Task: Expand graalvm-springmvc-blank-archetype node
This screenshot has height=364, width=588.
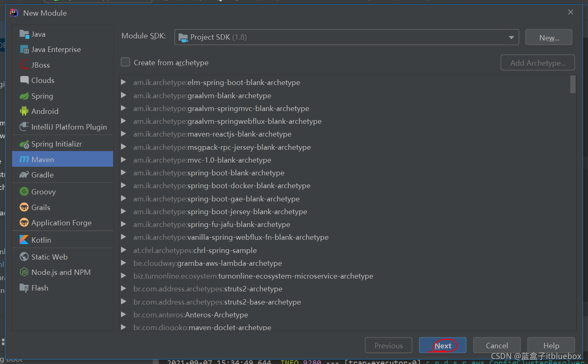Action: (x=123, y=108)
